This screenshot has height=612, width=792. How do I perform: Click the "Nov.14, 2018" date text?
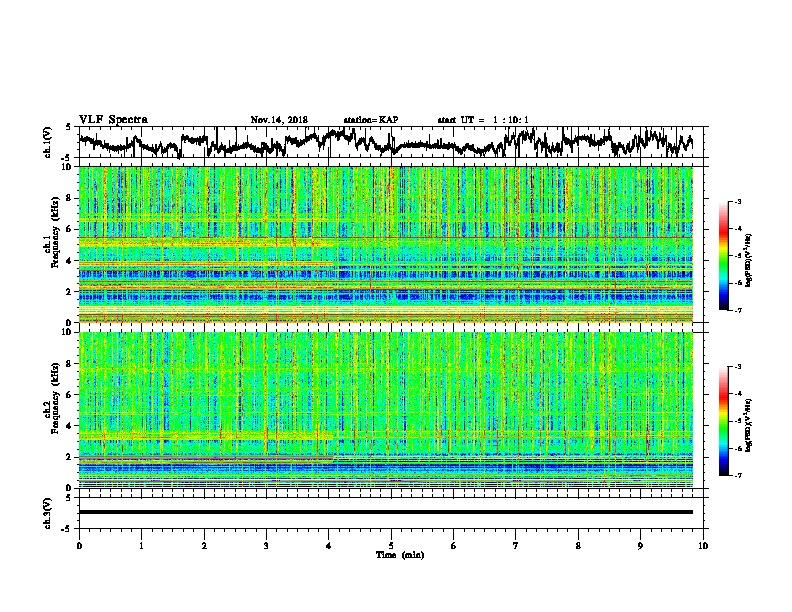(x=279, y=120)
